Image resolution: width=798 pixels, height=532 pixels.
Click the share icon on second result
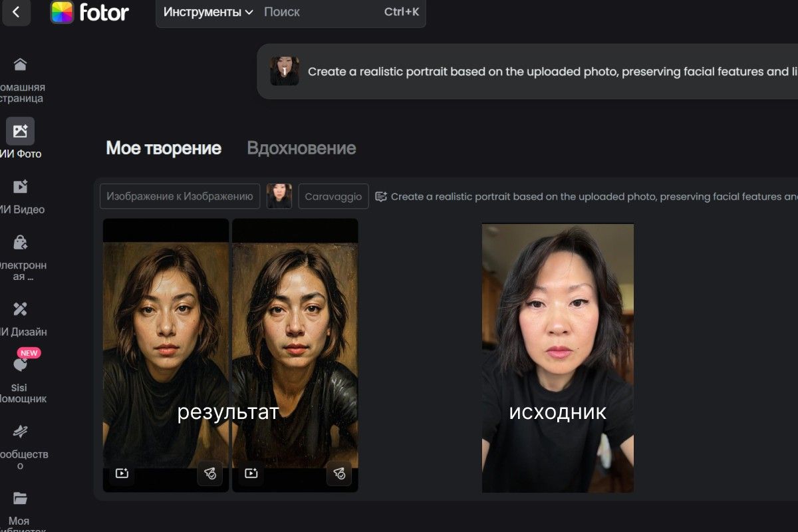coord(338,473)
